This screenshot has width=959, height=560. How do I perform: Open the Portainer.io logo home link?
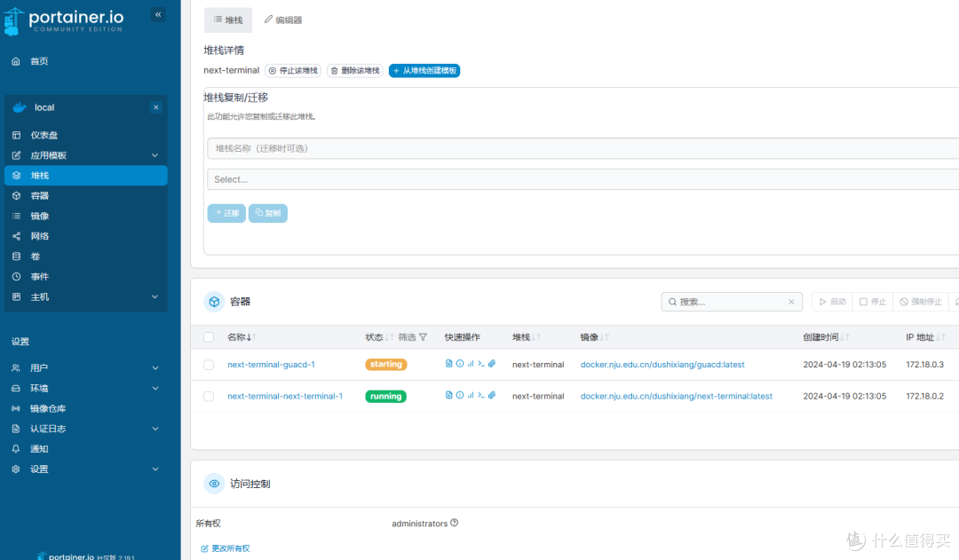point(64,20)
